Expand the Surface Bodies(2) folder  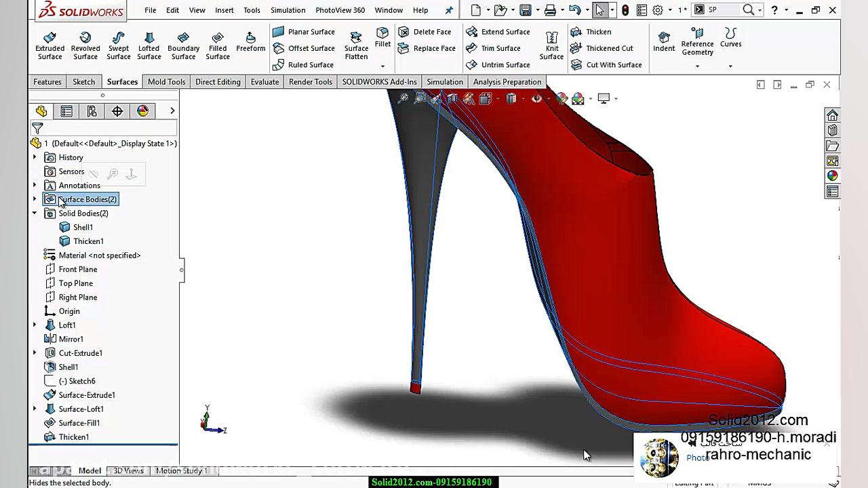pyautogui.click(x=34, y=199)
